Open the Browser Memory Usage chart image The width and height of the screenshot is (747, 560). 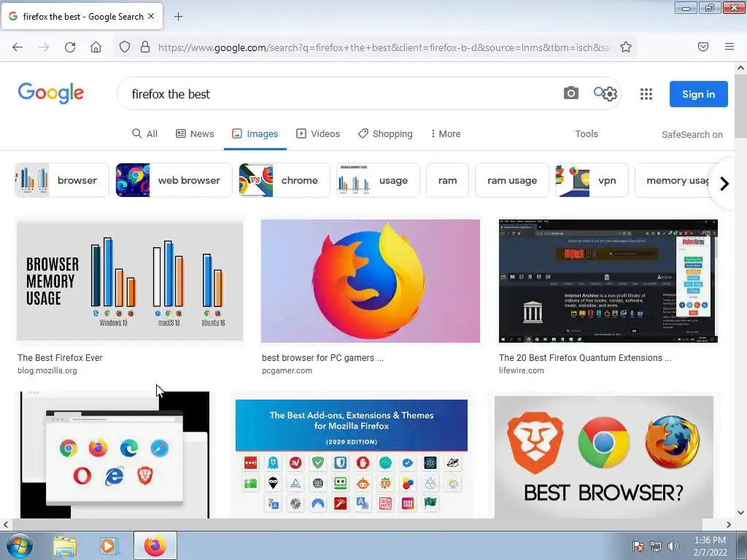click(x=130, y=280)
